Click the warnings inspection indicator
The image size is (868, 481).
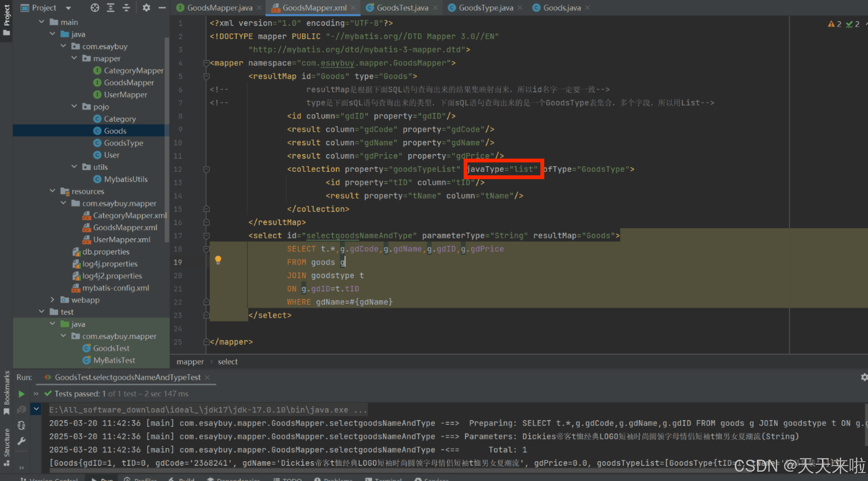[x=835, y=24]
